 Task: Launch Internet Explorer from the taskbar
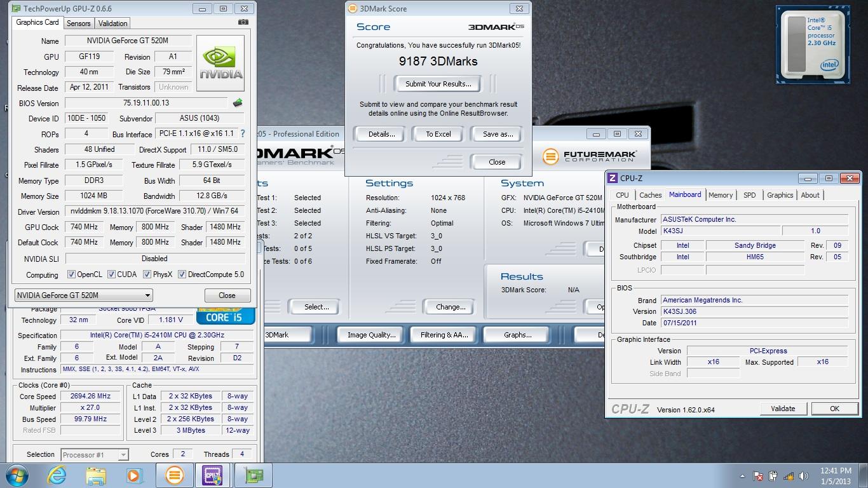(x=57, y=475)
